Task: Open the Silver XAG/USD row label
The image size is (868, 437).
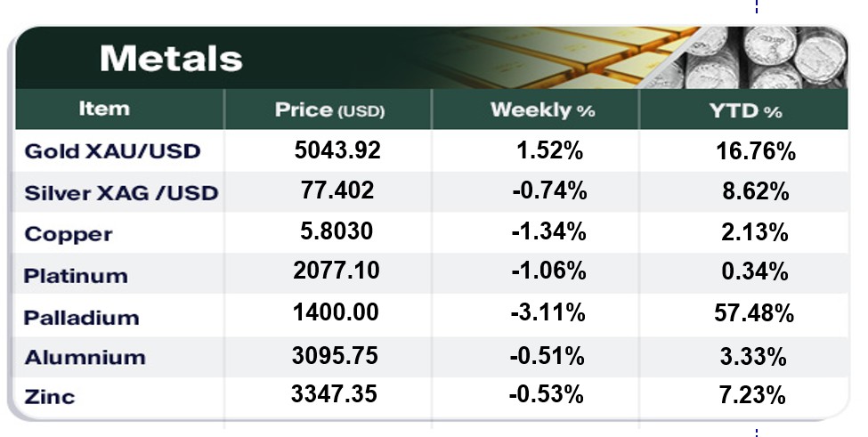Action: 122,192
